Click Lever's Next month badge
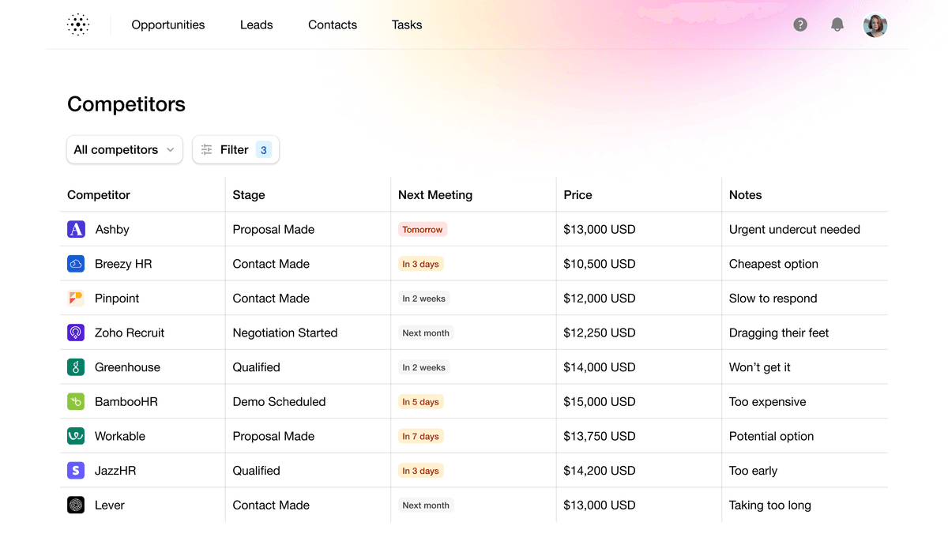This screenshot has width=948, height=560. point(426,506)
